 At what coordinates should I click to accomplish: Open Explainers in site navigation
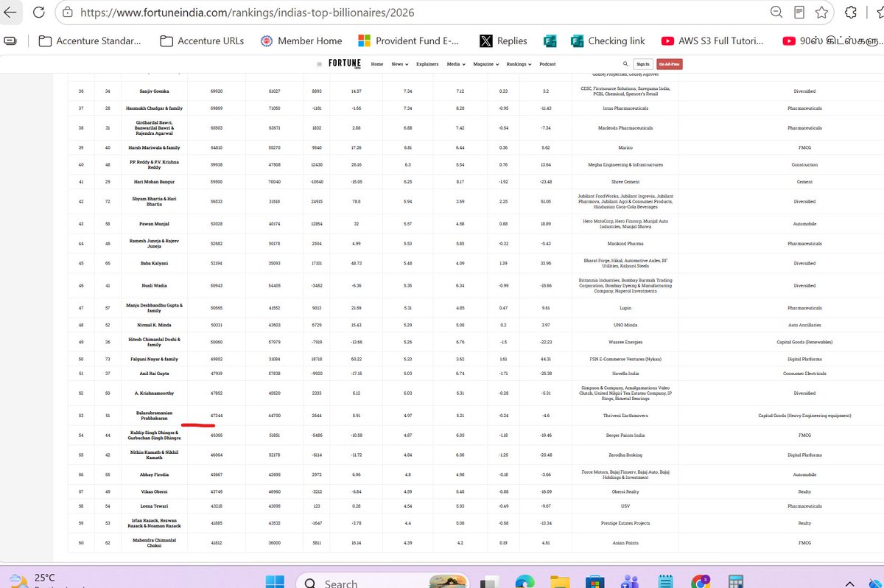(427, 64)
